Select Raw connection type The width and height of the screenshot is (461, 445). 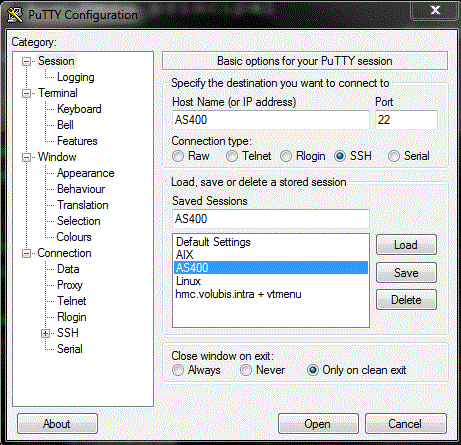[178, 156]
